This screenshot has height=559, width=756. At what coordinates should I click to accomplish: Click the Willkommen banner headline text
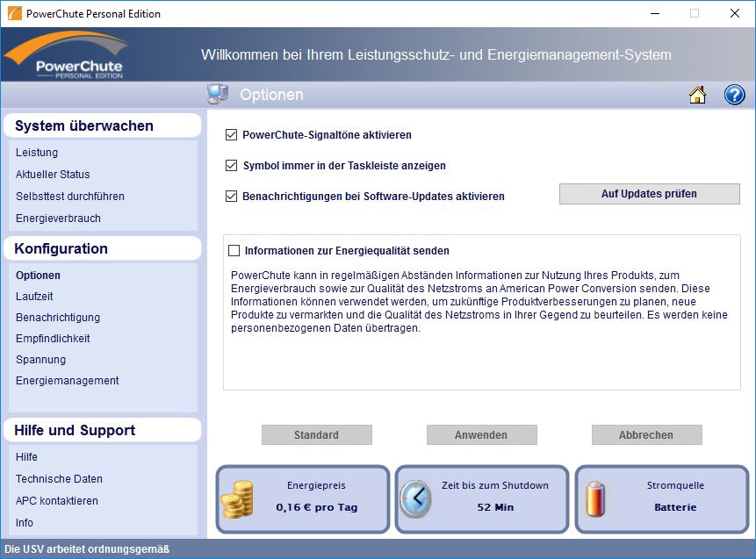coord(436,55)
